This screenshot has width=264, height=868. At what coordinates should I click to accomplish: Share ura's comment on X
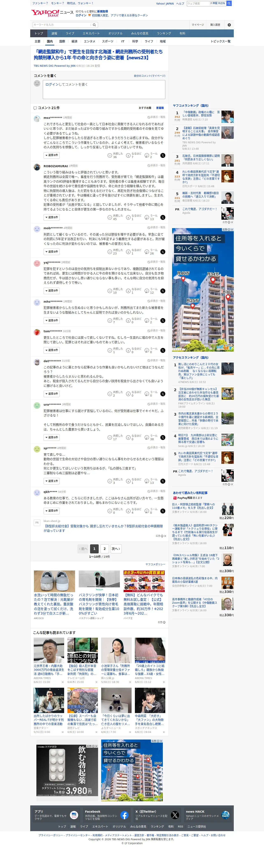(163, 437)
